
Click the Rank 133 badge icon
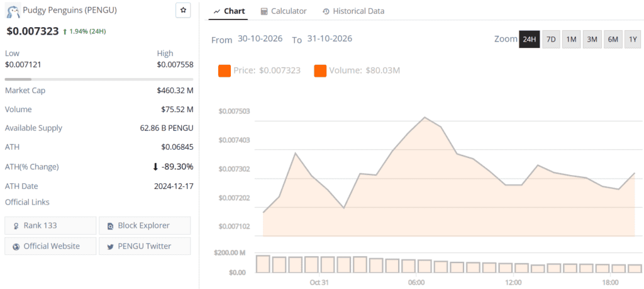(x=16, y=225)
